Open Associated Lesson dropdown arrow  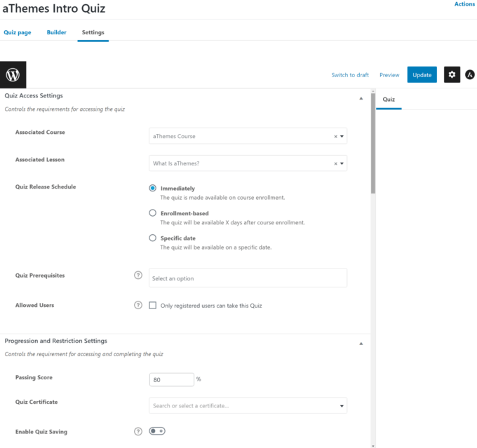(342, 163)
